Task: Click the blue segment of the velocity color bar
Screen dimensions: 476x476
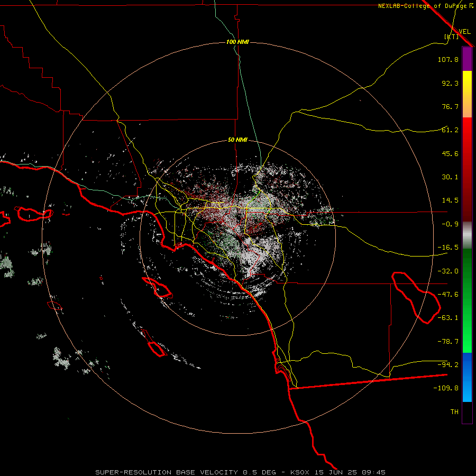Action: click(x=467, y=377)
